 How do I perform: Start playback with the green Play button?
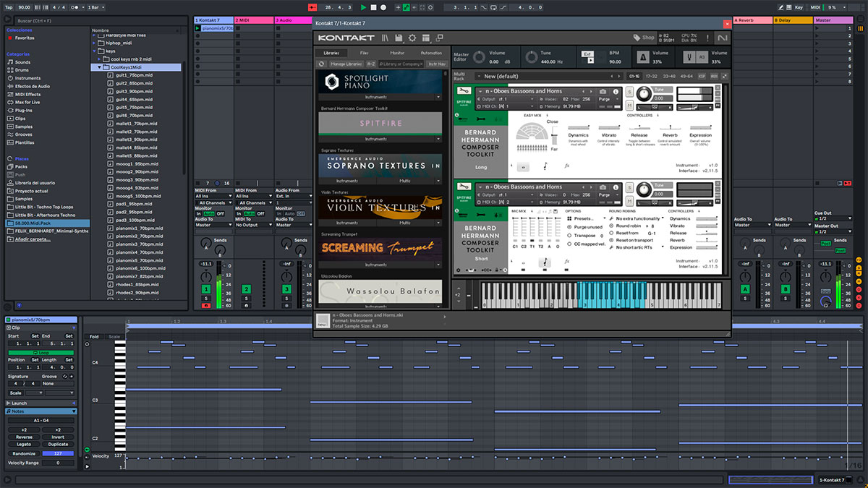pyautogui.click(x=363, y=7)
